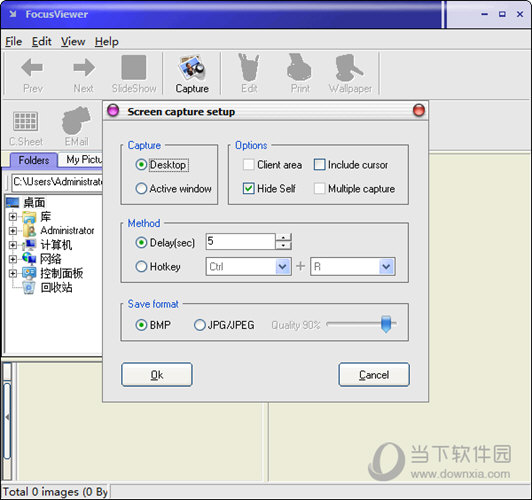Open the View menu
The width and height of the screenshot is (532, 500).
73,42
